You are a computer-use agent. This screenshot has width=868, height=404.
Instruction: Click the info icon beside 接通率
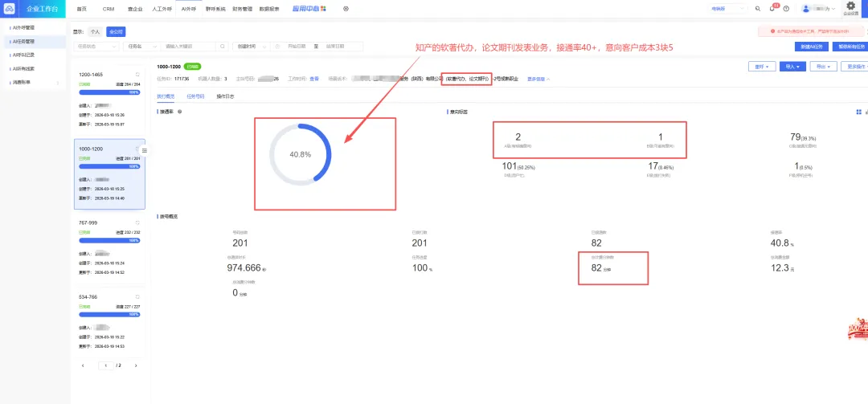(180, 112)
